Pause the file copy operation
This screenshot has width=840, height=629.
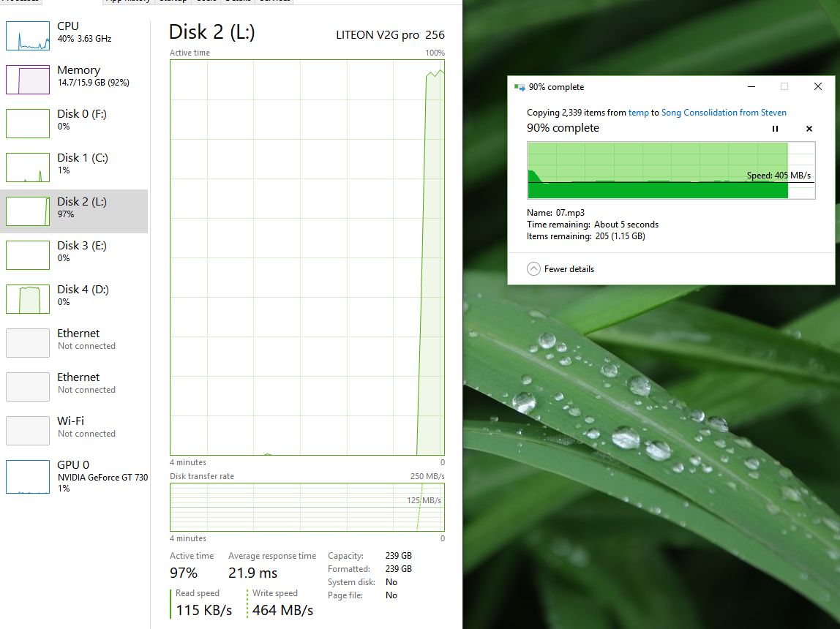[x=775, y=129]
